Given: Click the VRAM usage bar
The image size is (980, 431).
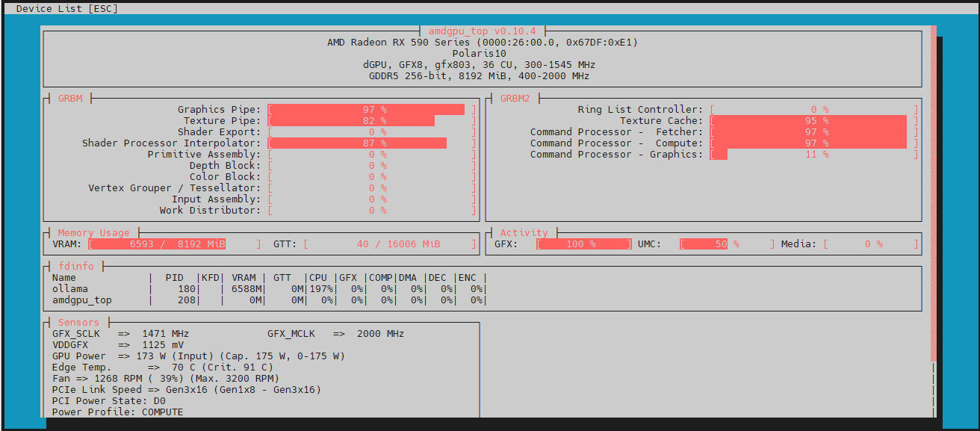Looking at the screenshot, I should click(x=158, y=244).
